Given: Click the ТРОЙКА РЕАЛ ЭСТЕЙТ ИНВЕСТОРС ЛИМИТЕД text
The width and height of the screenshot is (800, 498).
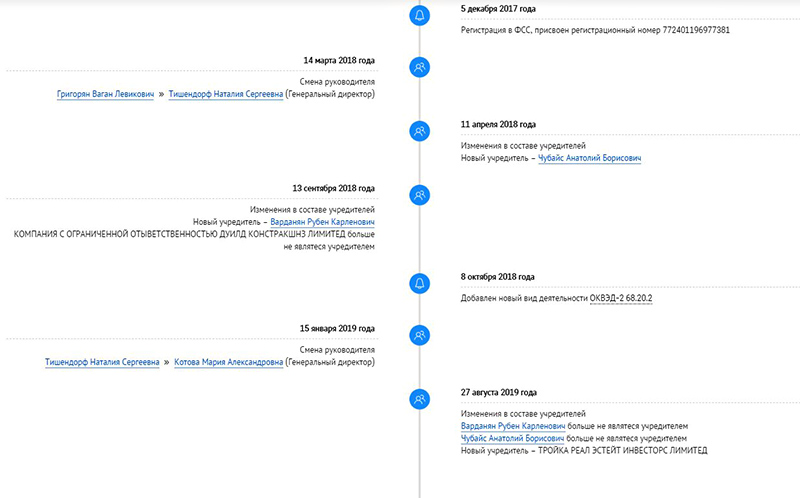Looking at the screenshot, I should point(622,451).
